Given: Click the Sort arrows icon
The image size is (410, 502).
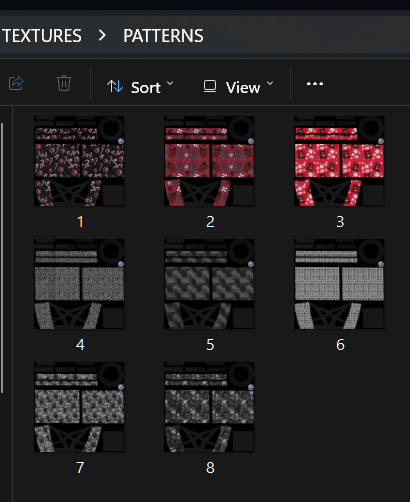Looking at the screenshot, I should 115,86.
